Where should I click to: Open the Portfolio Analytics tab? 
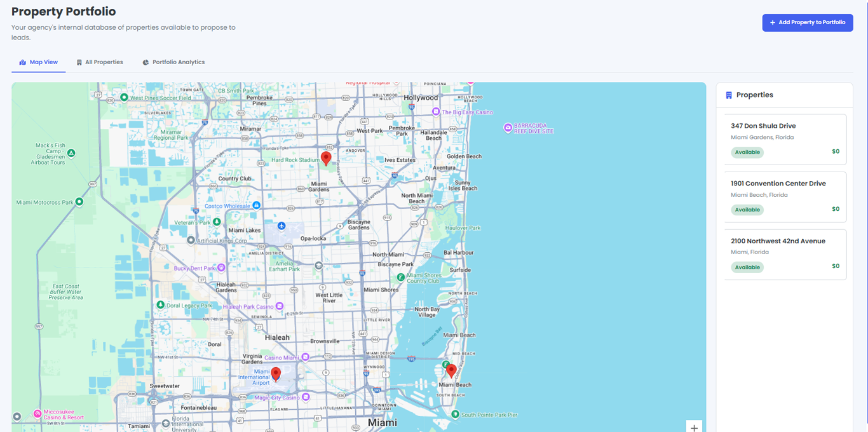click(173, 62)
